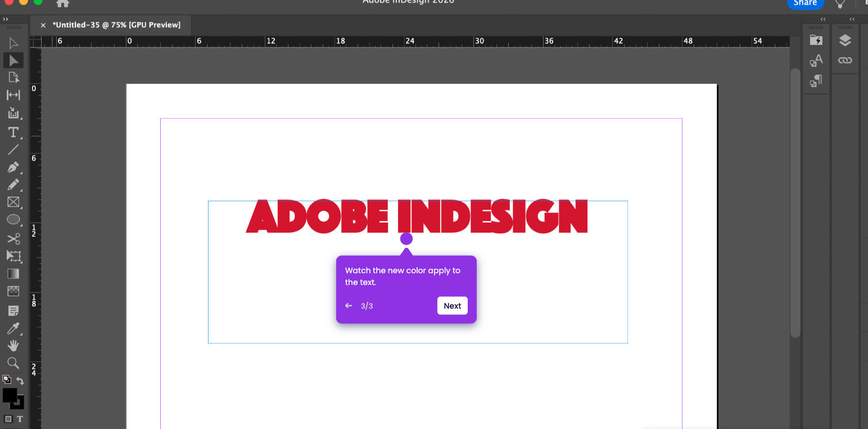Click the 3/3 step counter text
Image resolution: width=868 pixels, height=429 pixels.
pyautogui.click(x=367, y=306)
